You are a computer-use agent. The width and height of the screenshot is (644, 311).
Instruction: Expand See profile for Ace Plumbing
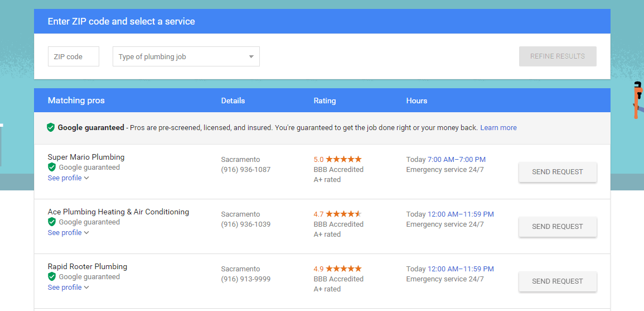pos(69,233)
